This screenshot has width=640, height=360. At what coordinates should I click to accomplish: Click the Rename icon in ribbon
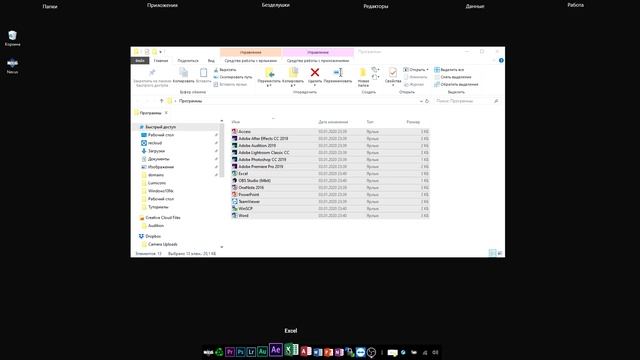[x=338, y=72]
